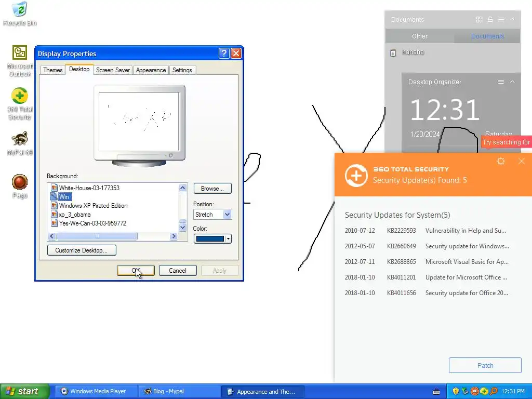Image resolution: width=532 pixels, height=399 pixels.
Task: Open 360 Total Security popup settings gear
Action: (501, 161)
